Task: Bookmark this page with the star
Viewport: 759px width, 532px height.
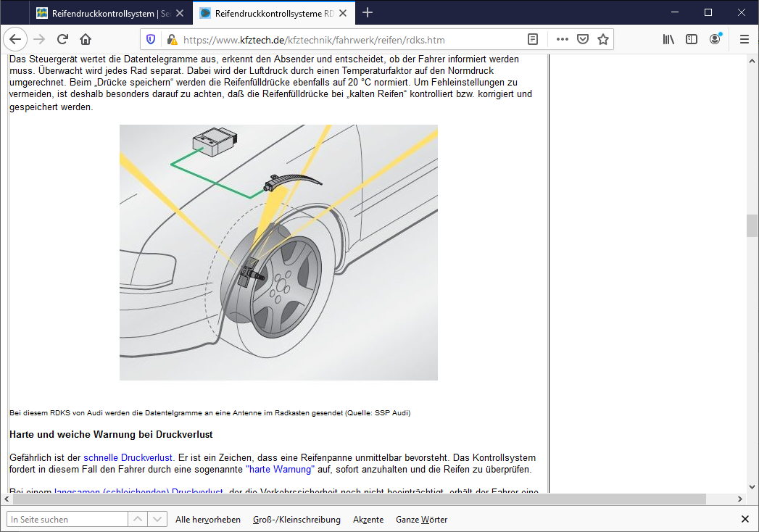Action: click(x=602, y=39)
